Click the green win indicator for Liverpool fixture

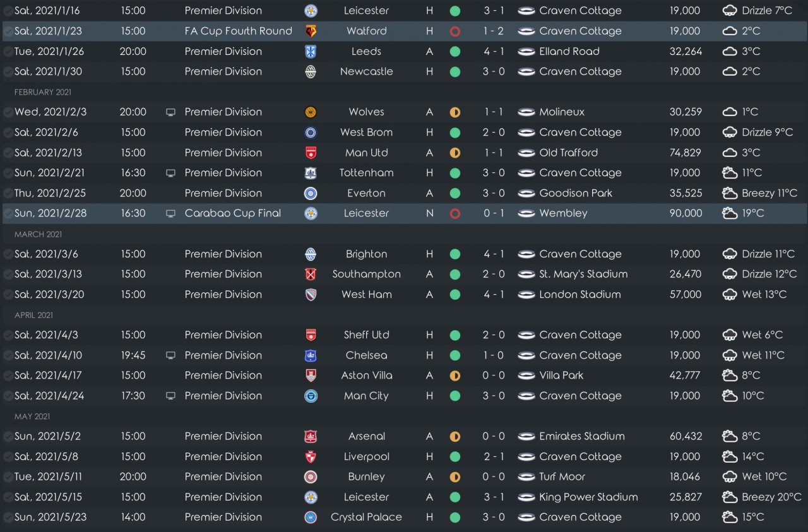coord(454,456)
